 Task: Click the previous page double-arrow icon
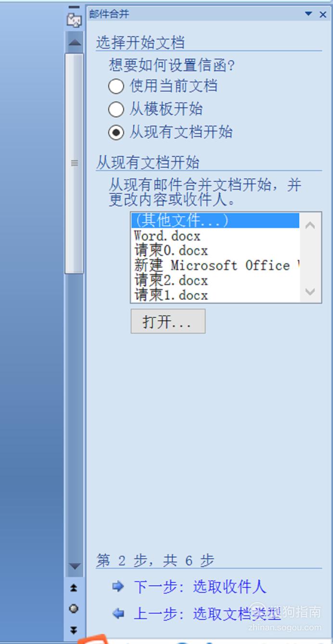pyautogui.click(x=74, y=588)
